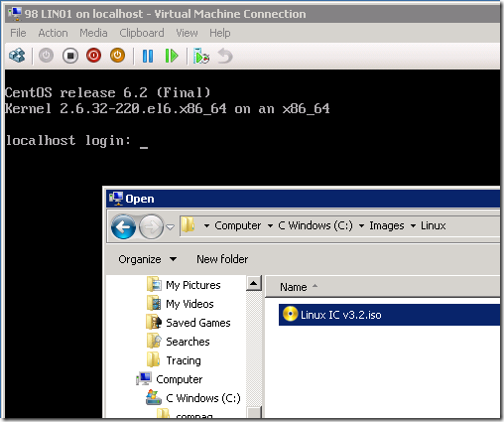Open the View menu
The height and width of the screenshot is (422, 504).
(187, 33)
